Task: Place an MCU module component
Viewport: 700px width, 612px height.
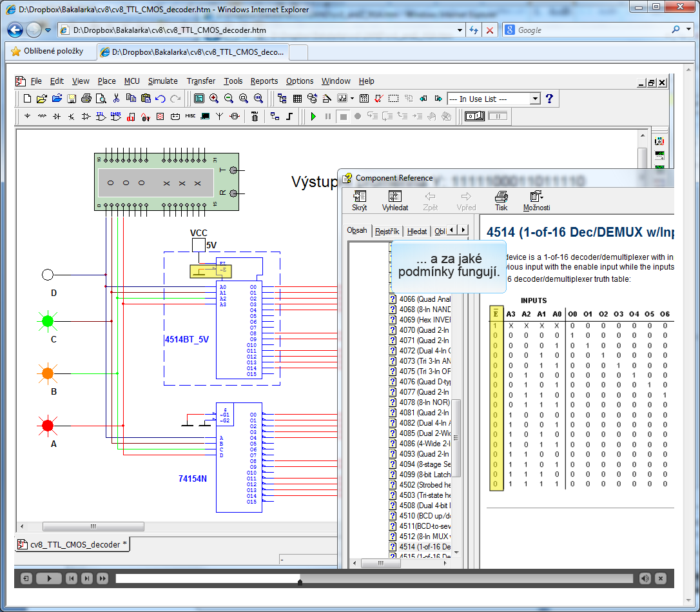Action: [x=255, y=117]
